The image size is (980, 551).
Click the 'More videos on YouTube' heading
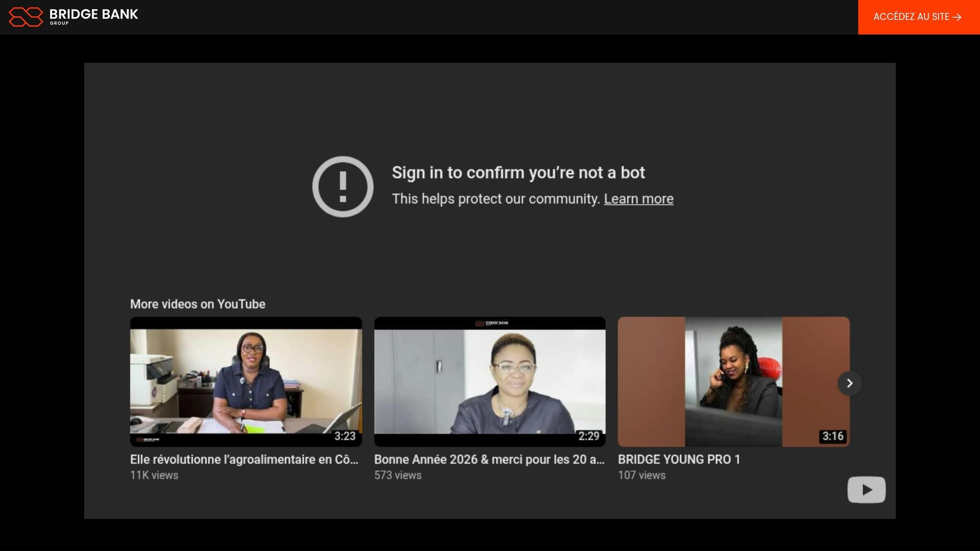tap(198, 304)
